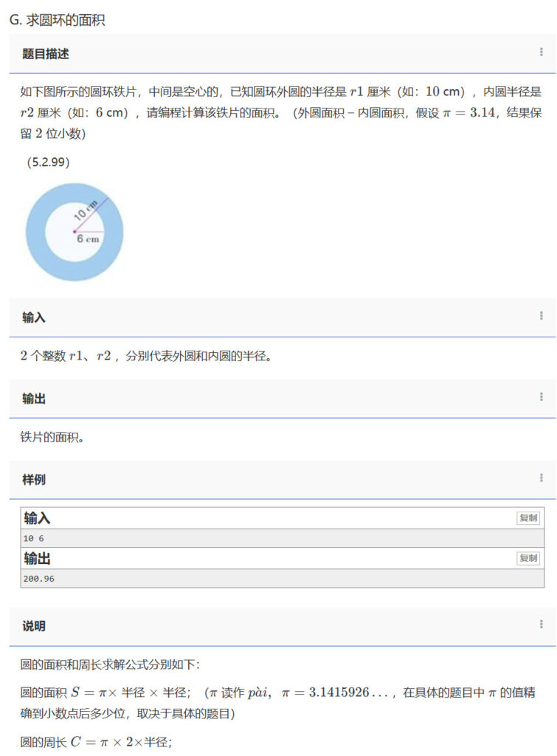Click the page title G. 求圆环的面积

pos(57,20)
